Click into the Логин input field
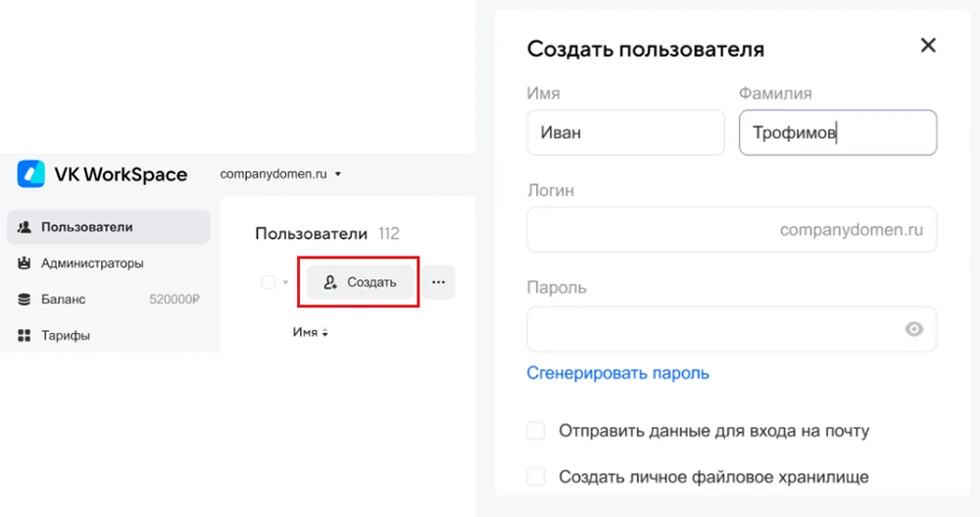The width and height of the screenshot is (980, 517). point(647,231)
